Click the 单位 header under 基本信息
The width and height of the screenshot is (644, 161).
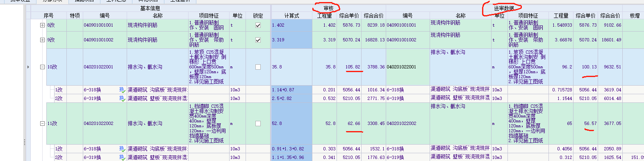coord(237,16)
